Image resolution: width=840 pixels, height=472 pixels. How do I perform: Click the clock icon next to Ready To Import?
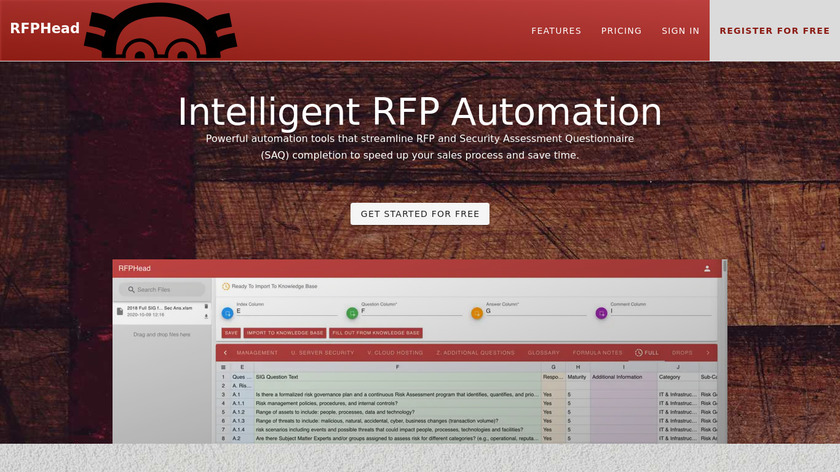[x=226, y=287]
